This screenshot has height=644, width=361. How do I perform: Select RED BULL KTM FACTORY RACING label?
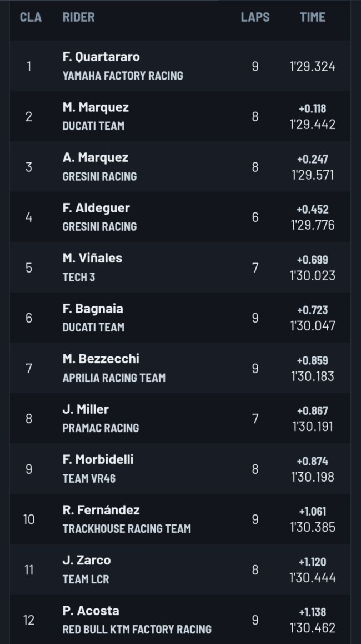pos(137,629)
